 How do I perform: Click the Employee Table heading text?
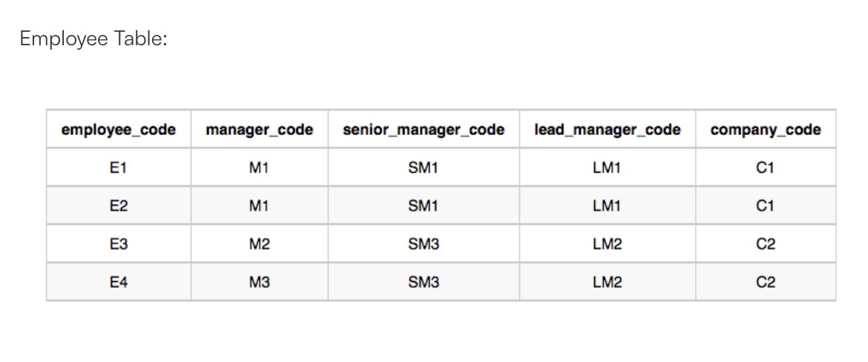[93, 39]
